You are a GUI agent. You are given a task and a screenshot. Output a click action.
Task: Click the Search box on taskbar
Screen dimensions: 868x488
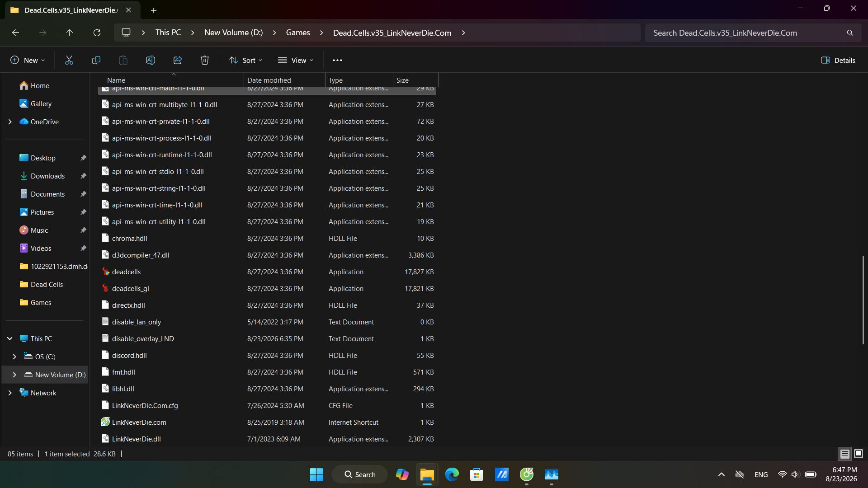click(360, 474)
